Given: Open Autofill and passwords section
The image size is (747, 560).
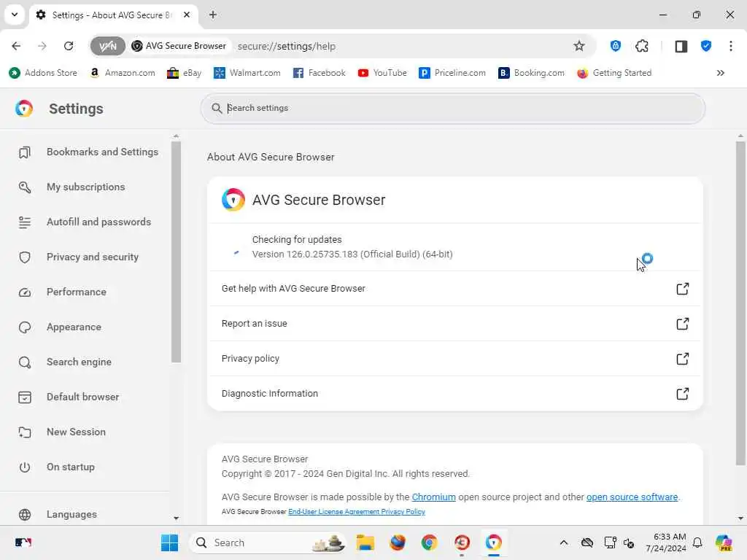Looking at the screenshot, I should [x=85, y=222].
